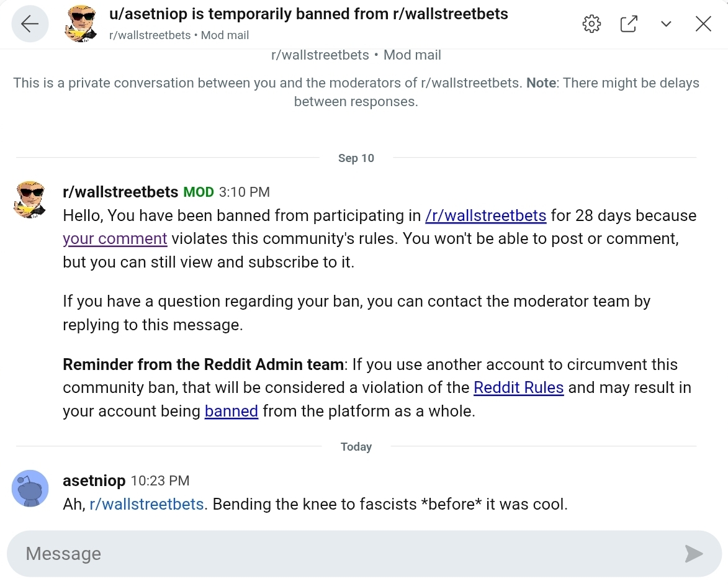Click r/wallstreetbets link in asetniop's reply
728x586 pixels.
point(146,504)
